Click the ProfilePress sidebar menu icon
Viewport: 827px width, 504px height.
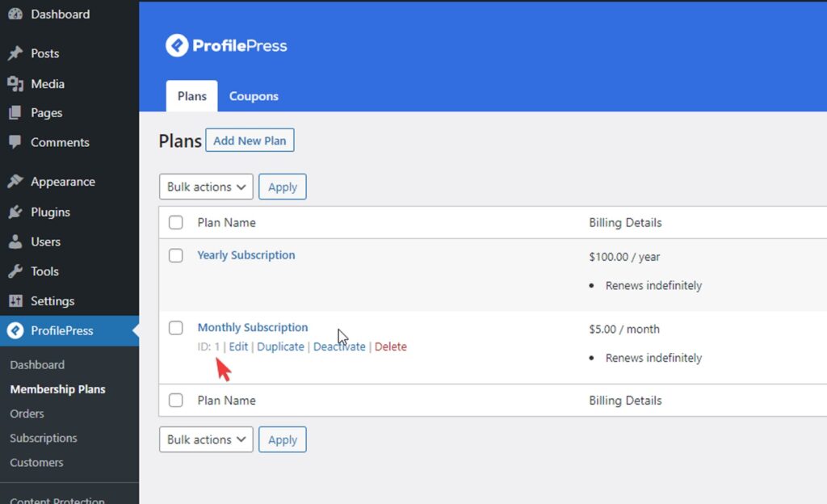click(x=15, y=330)
